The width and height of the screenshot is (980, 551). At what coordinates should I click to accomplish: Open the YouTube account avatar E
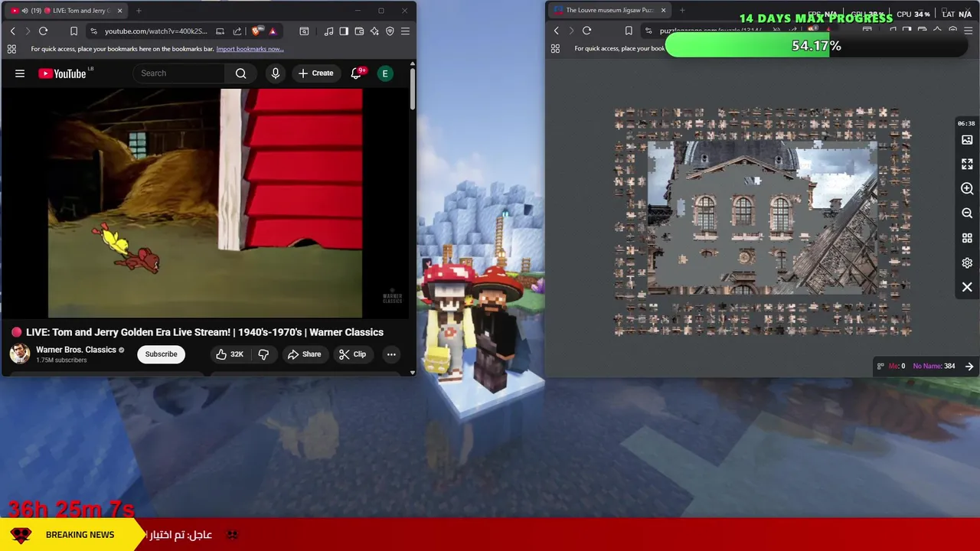coord(385,73)
